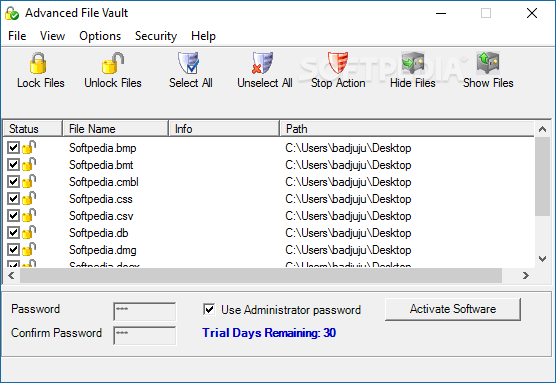Toggle the checkbox for Softpedia.db
556x383 pixels.
point(13,233)
